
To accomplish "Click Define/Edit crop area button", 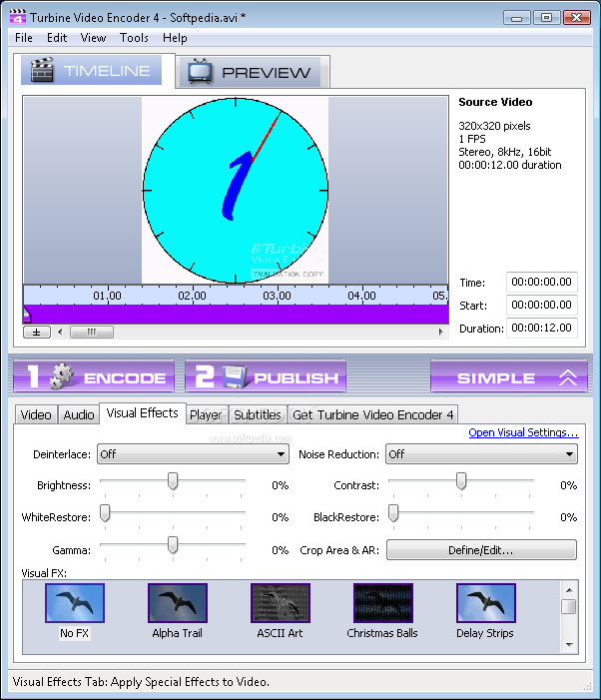I will pos(481,550).
